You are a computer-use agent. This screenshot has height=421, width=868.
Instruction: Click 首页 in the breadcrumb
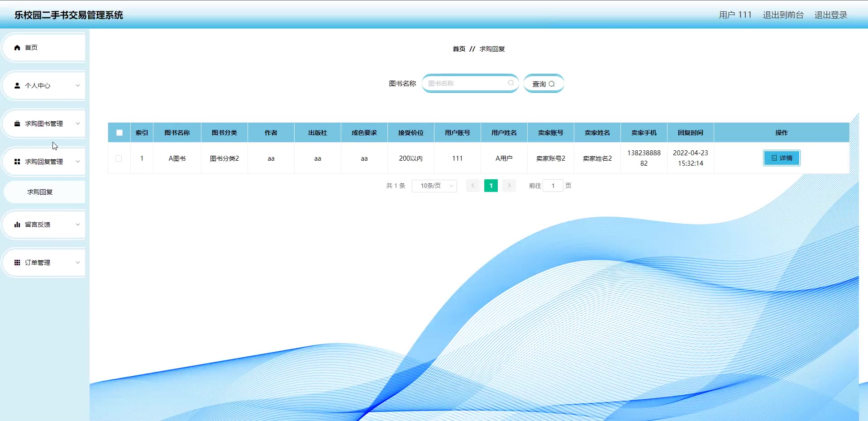(459, 49)
